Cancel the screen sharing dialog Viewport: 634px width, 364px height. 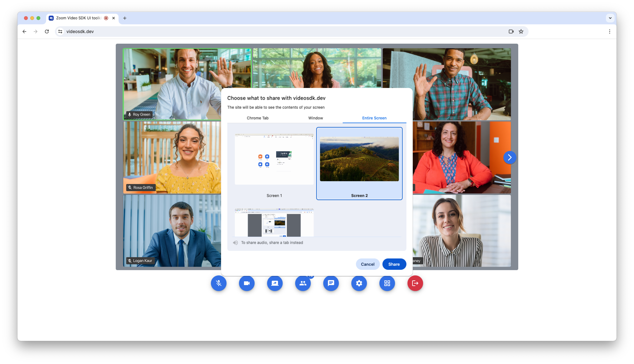coord(368,264)
